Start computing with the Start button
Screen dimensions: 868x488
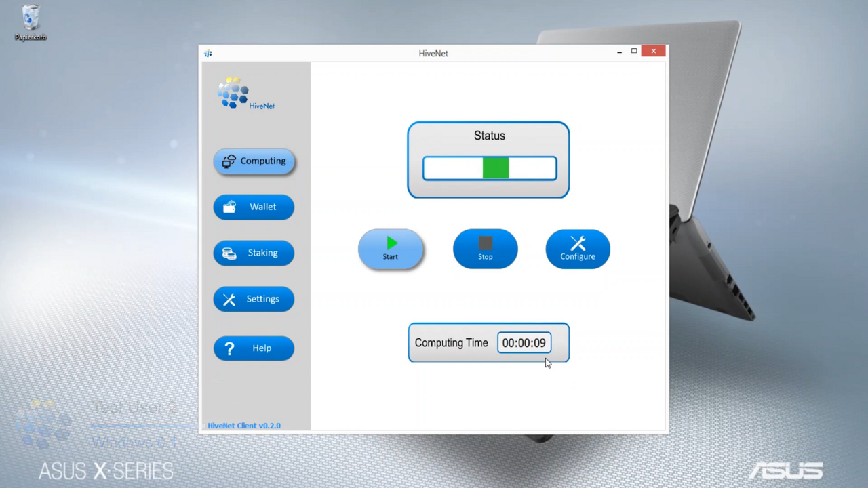tap(391, 249)
